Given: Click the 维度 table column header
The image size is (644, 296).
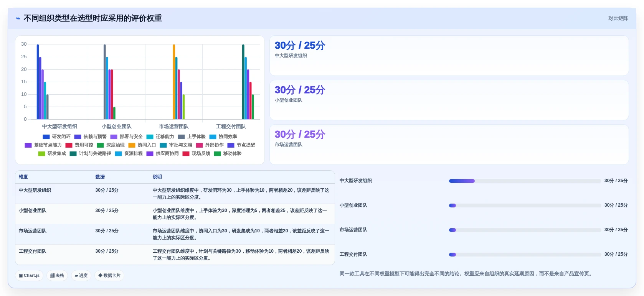Looking at the screenshot, I should pyautogui.click(x=23, y=177).
